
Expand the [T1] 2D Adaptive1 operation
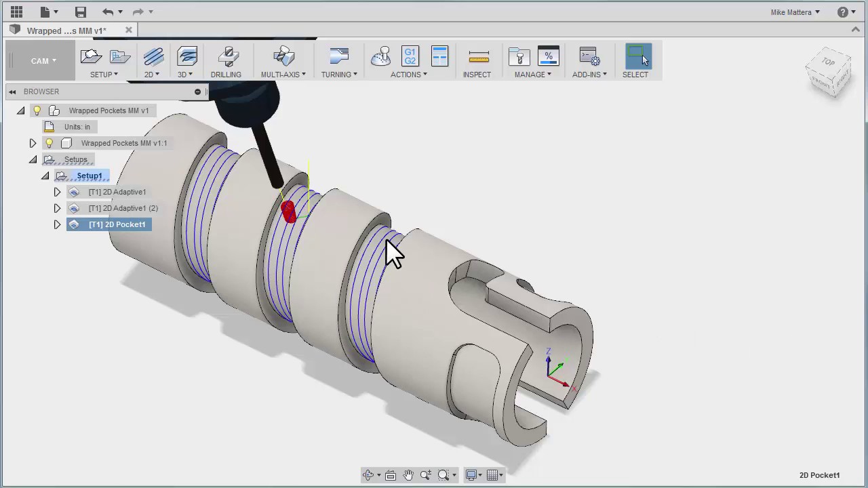click(x=57, y=192)
